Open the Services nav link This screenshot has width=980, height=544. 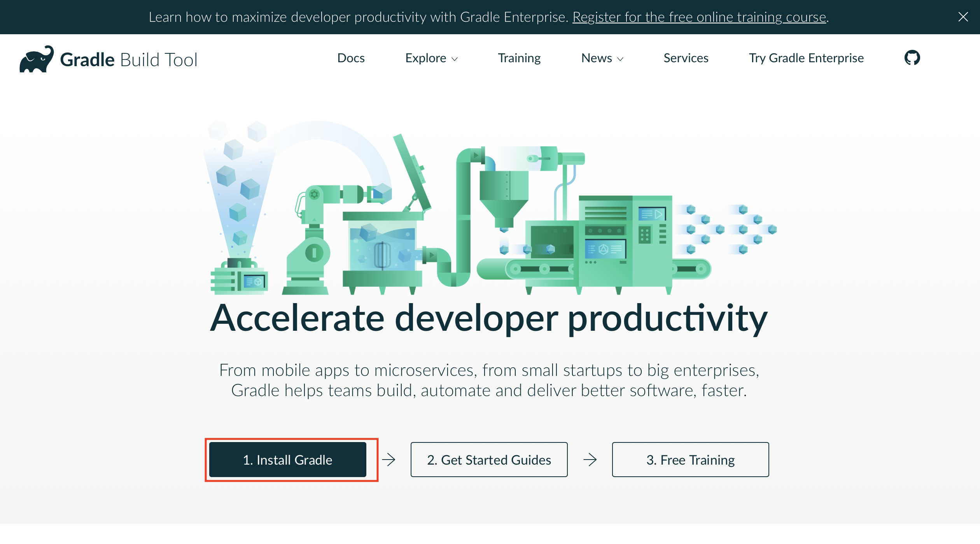686,58
